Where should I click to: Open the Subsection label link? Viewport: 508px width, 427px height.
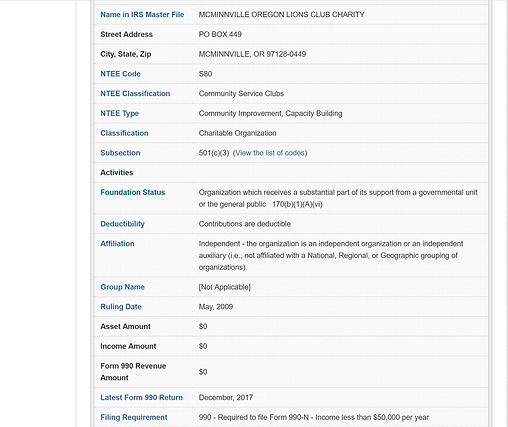click(120, 153)
